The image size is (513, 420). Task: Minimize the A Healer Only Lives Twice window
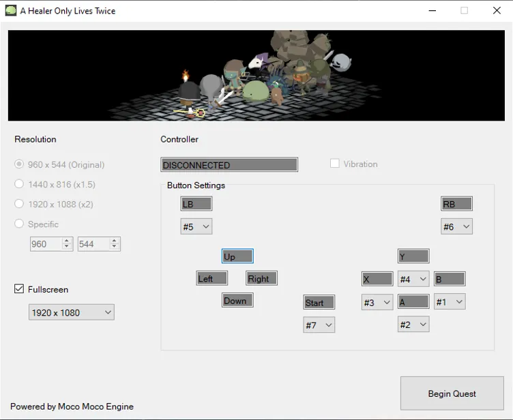433,10
